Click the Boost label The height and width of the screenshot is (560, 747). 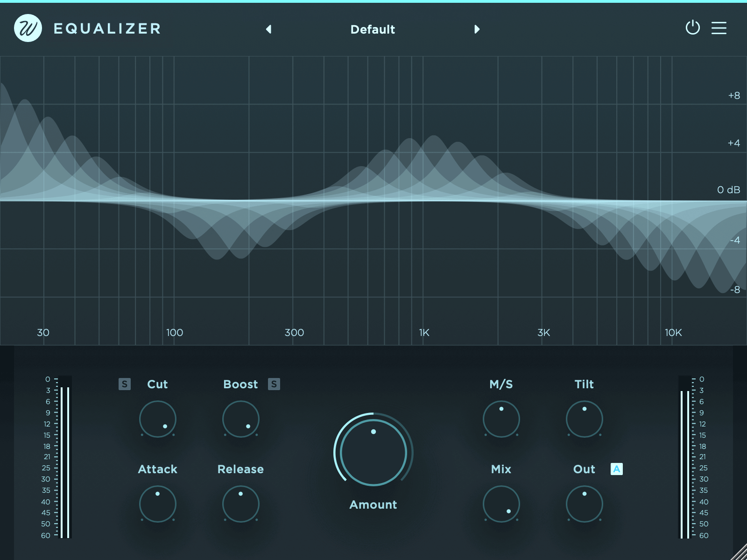[x=240, y=384]
